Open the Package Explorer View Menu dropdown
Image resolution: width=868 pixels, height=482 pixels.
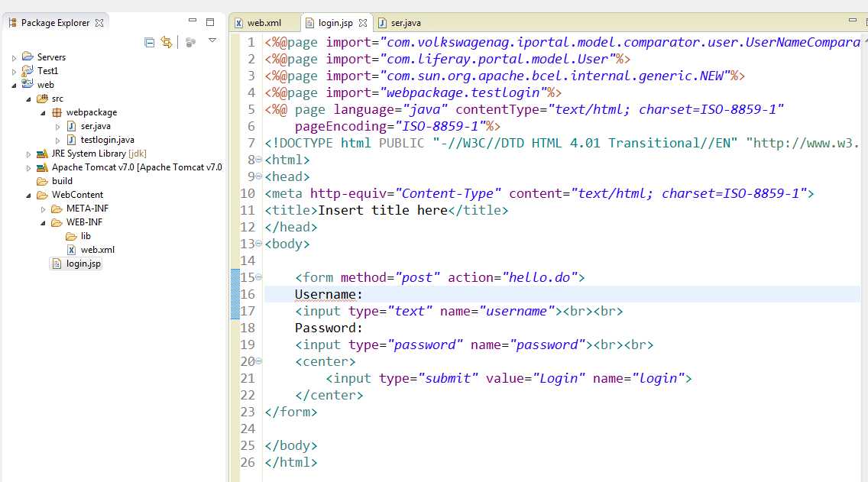[212, 40]
